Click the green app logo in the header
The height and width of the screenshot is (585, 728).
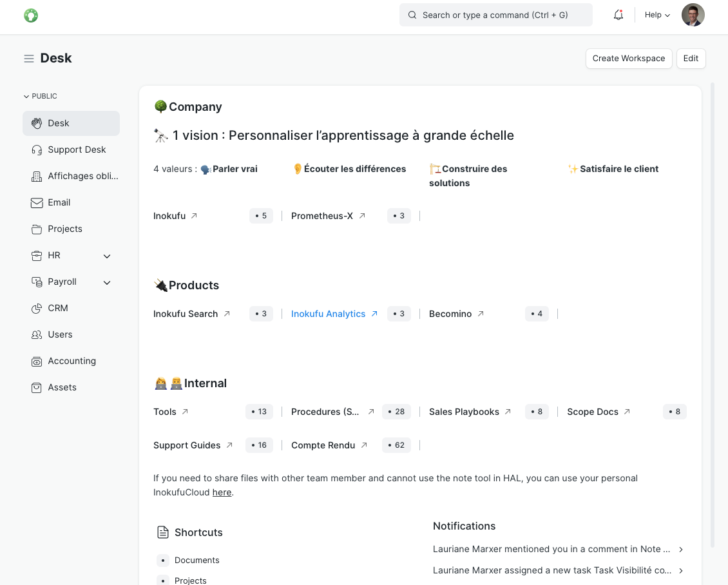coord(31,15)
